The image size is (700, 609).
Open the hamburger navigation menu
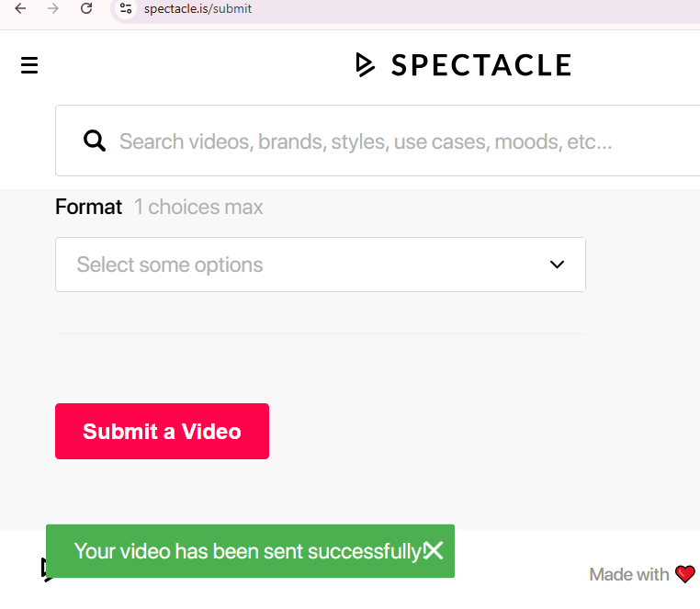[29, 65]
